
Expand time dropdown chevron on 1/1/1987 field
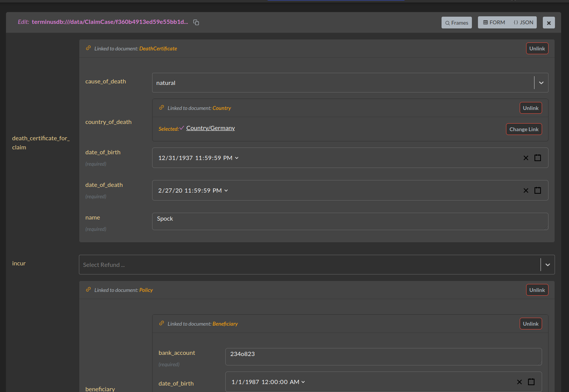pos(303,382)
